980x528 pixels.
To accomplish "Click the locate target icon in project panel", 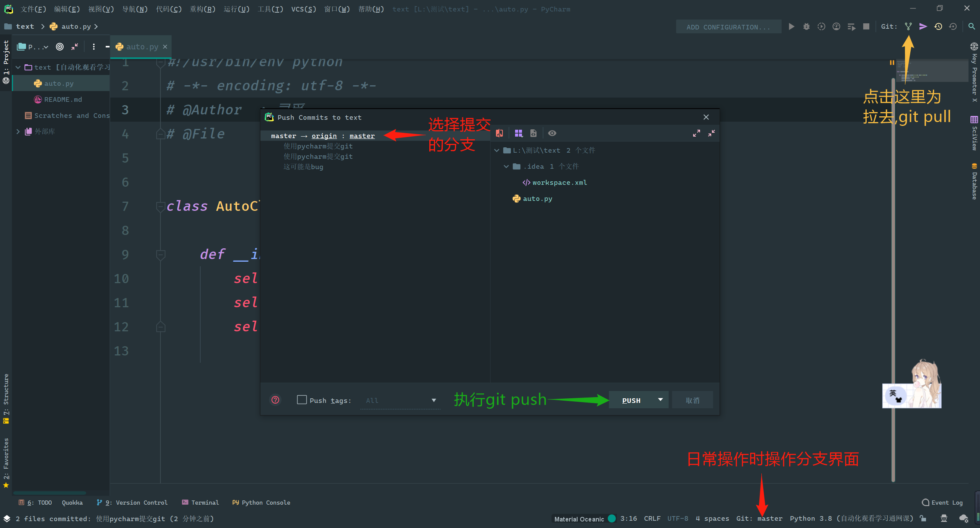I will [x=60, y=47].
